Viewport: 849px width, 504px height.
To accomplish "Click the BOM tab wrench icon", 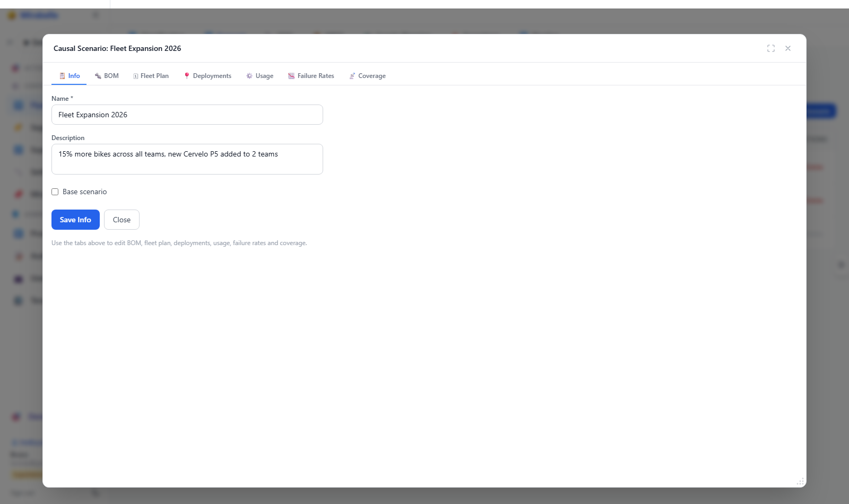I will (x=98, y=76).
